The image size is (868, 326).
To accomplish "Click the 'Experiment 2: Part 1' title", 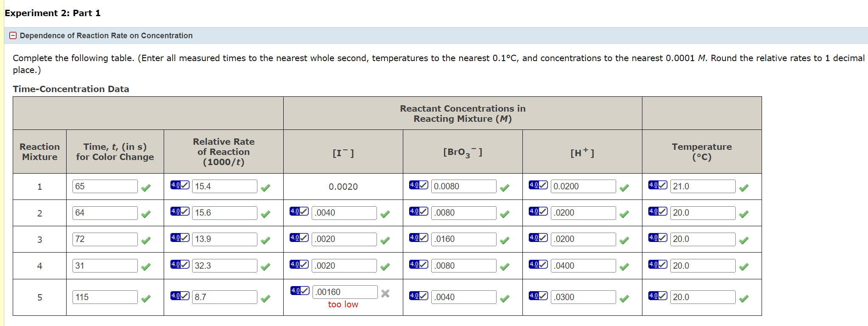I will tap(53, 13).
